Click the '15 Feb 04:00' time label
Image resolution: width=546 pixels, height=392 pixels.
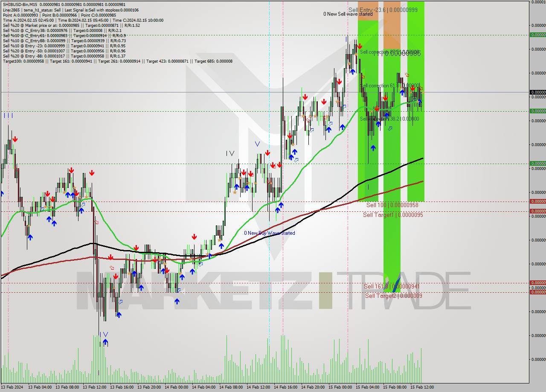(367, 387)
